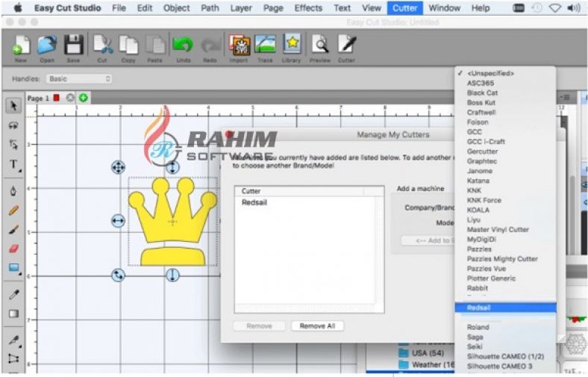Click the Cutter knife toolbar icon
This screenshot has height=377, width=588.
point(346,46)
